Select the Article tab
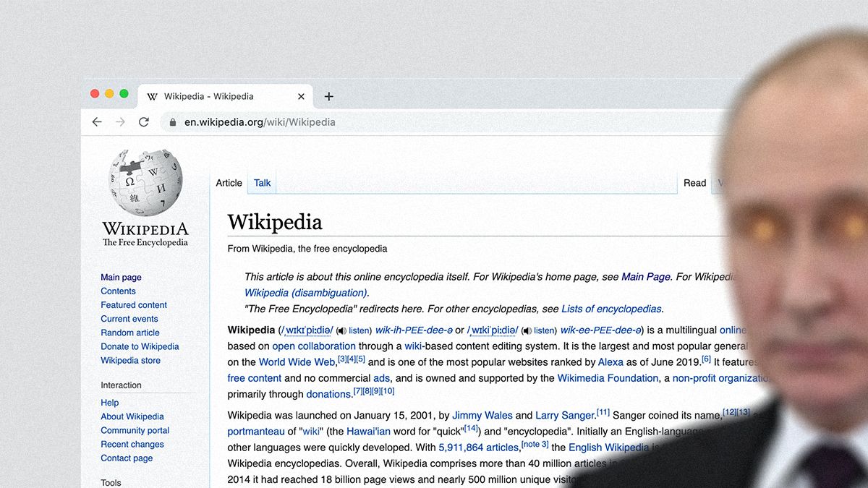The height and width of the screenshot is (488, 868). point(229,183)
